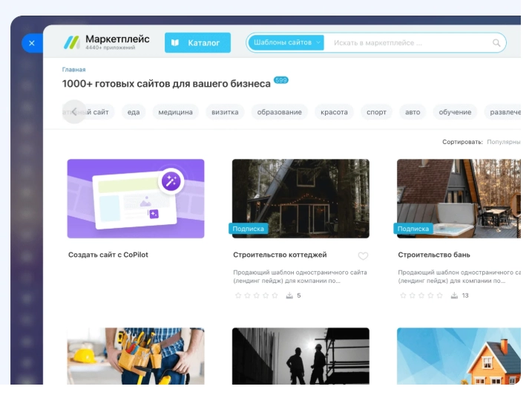Click installs icon under Строительство бань
The height and width of the screenshot is (395, 532).
coord(454,296)
